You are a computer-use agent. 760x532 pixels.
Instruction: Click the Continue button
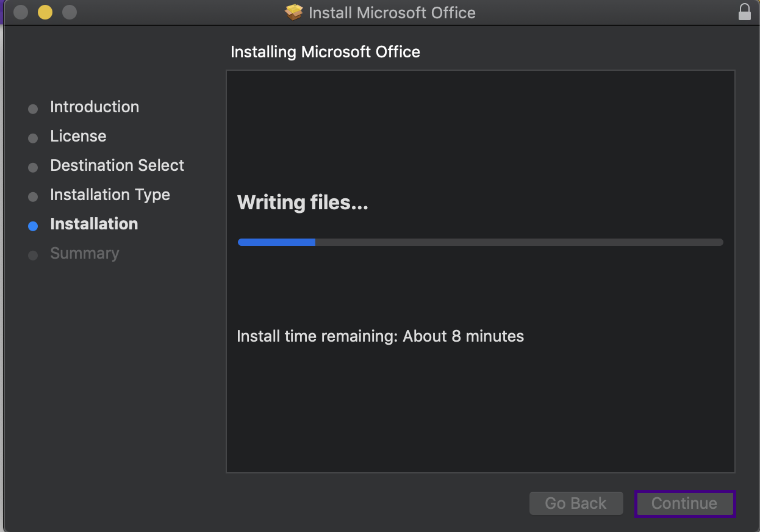pos(684,503)
